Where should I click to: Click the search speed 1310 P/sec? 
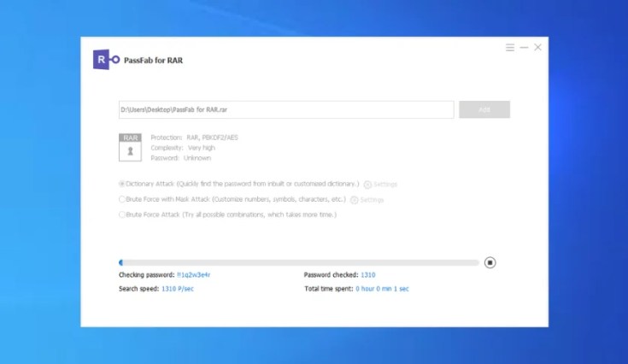click(x=178, y=289)
